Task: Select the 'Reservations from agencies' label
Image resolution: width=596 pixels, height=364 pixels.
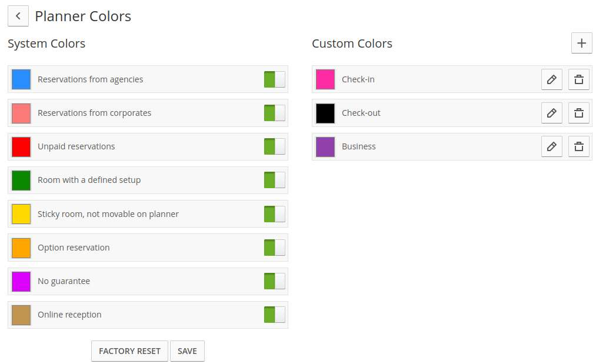Action: click(91, 79)
